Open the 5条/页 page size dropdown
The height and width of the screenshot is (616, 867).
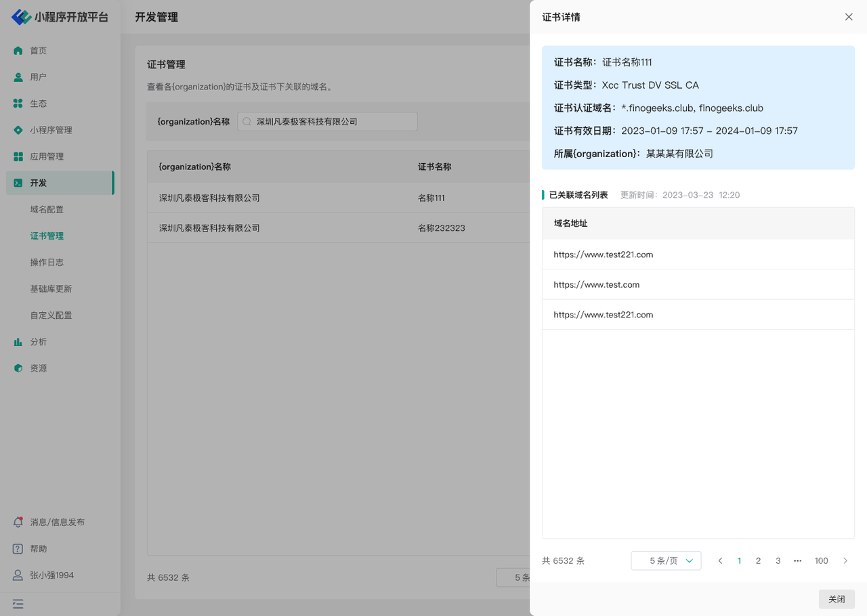click(666, 560)
